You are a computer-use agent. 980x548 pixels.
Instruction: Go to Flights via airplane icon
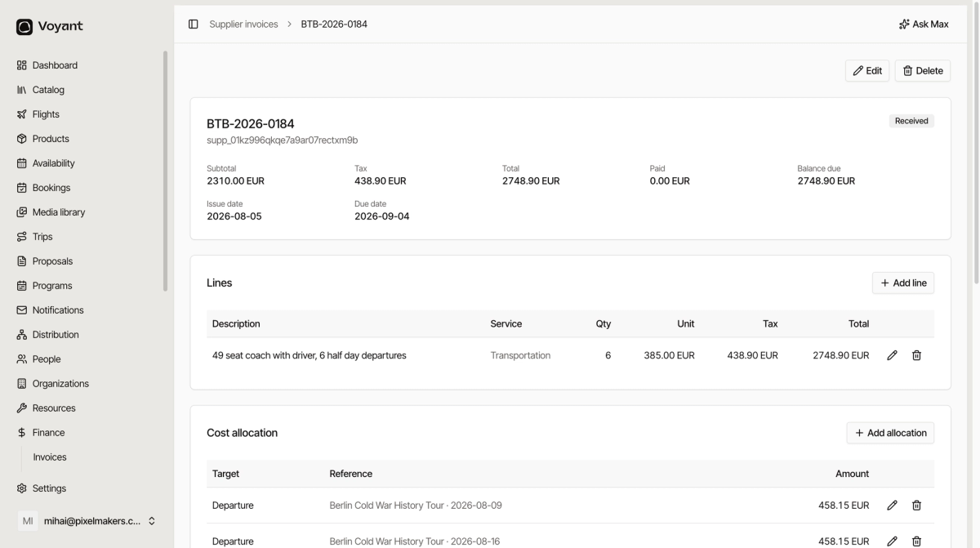pyautogui.click(x=22, y=114)
